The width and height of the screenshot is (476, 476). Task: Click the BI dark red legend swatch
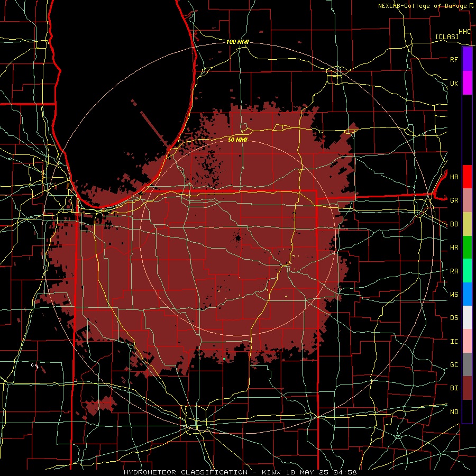[x=467, y=388]
